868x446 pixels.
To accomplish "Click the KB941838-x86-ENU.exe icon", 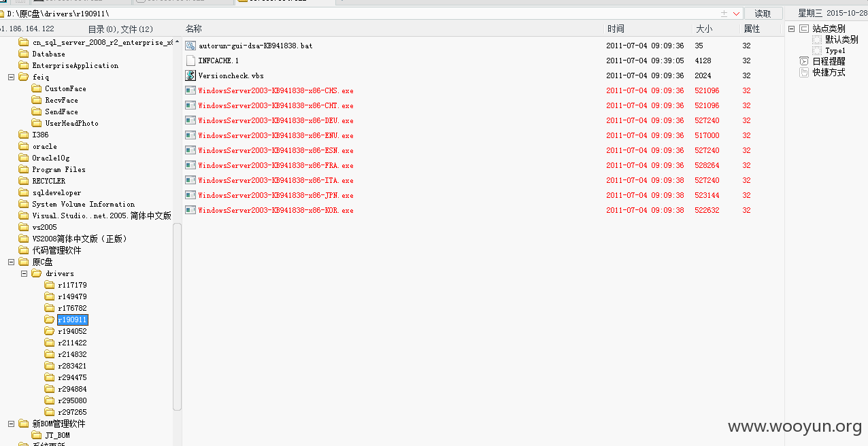I will 190,135.
